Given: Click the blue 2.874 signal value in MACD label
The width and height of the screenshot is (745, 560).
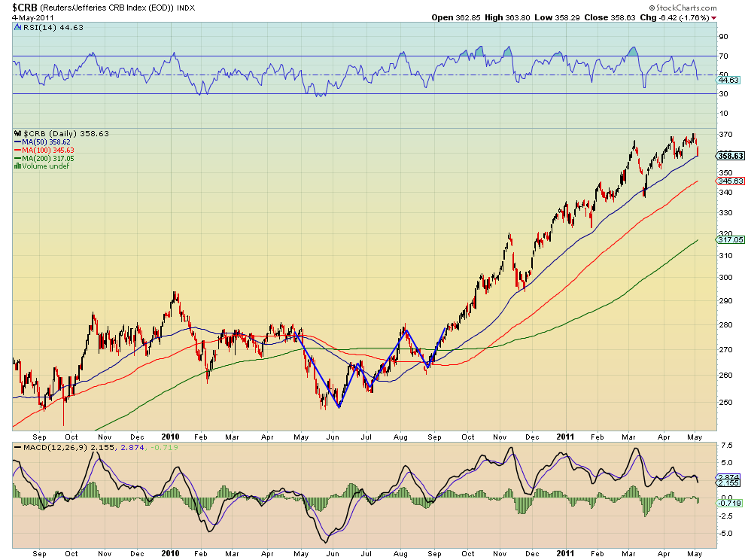Looking at the screenshot, I should [132, 447].
